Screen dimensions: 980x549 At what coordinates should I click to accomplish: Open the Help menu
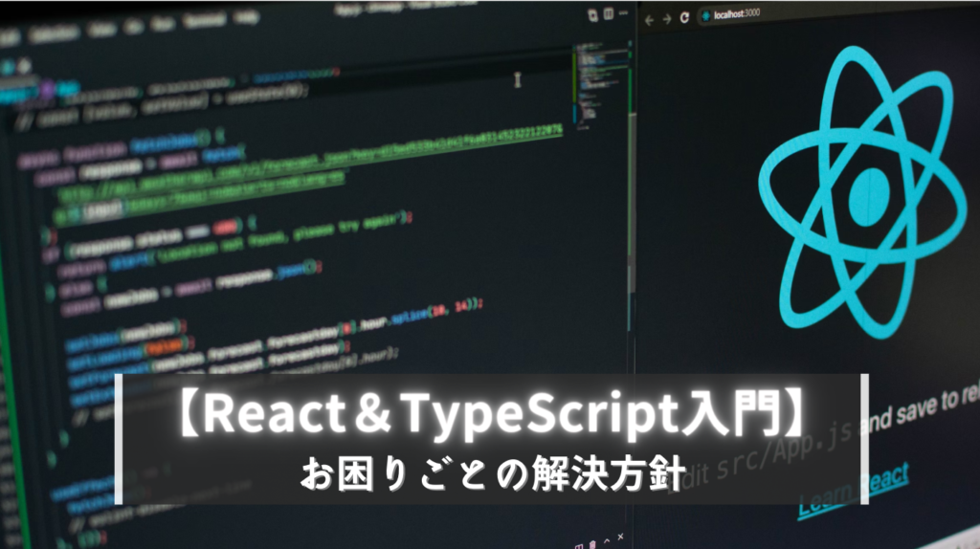[x=246, y=17]
